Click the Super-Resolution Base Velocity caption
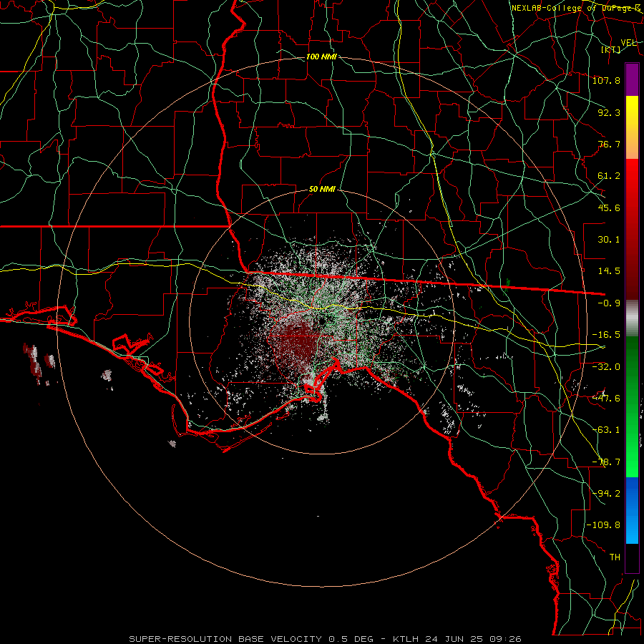Viewport: 644px width, 644px height. [x=325, y=639]
